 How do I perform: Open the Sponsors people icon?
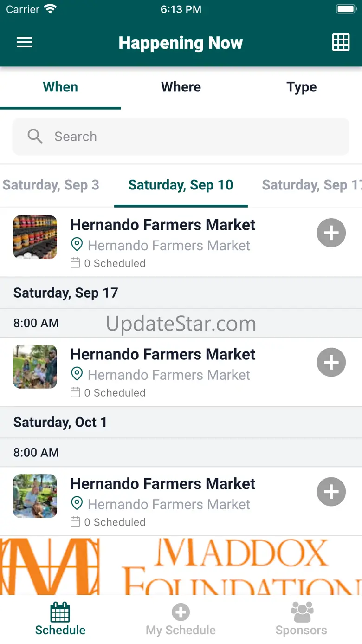coord(302,612)
